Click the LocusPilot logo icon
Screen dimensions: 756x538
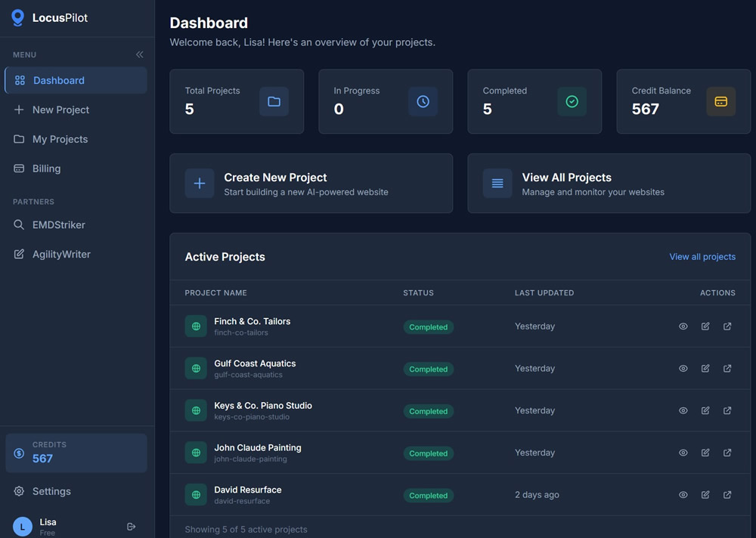(x=17, y=18)
